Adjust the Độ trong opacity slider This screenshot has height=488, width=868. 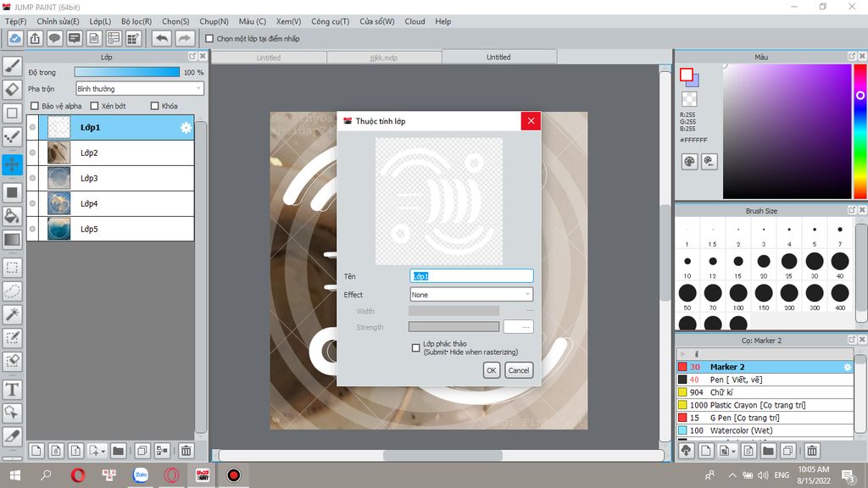coord(127,73)
